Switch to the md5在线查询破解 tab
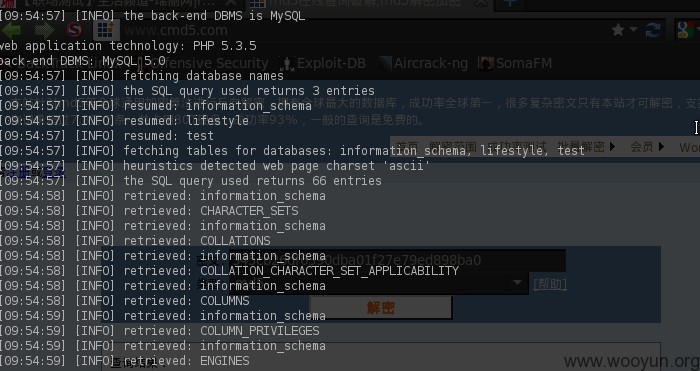Viewport: 700px width, 371px height. tap(364, 4)
